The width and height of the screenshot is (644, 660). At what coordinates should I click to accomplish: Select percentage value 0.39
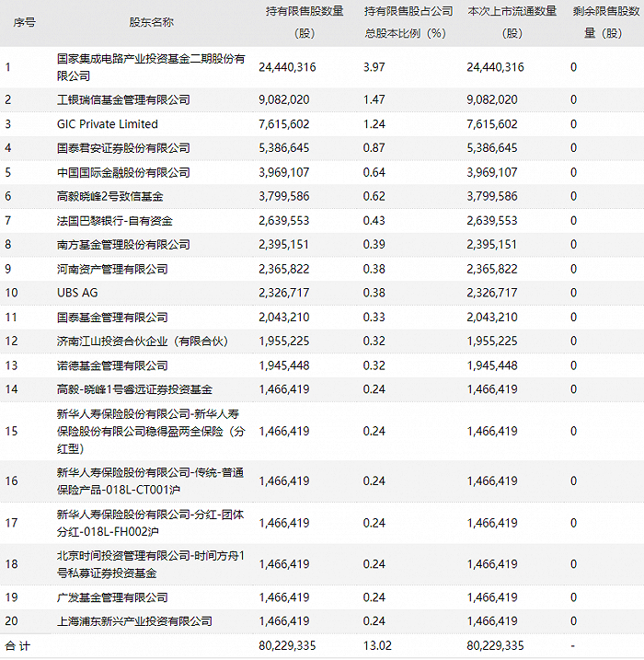[x=374, y=245]
